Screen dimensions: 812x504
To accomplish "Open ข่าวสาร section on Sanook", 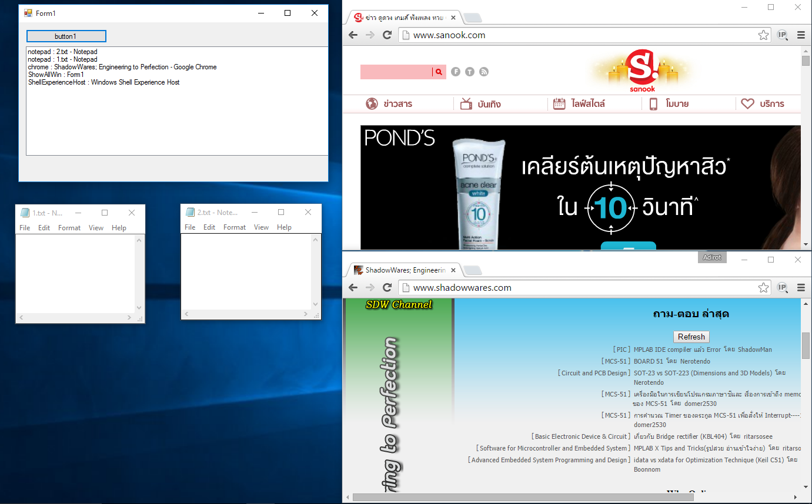I will (x=389, y=104).
